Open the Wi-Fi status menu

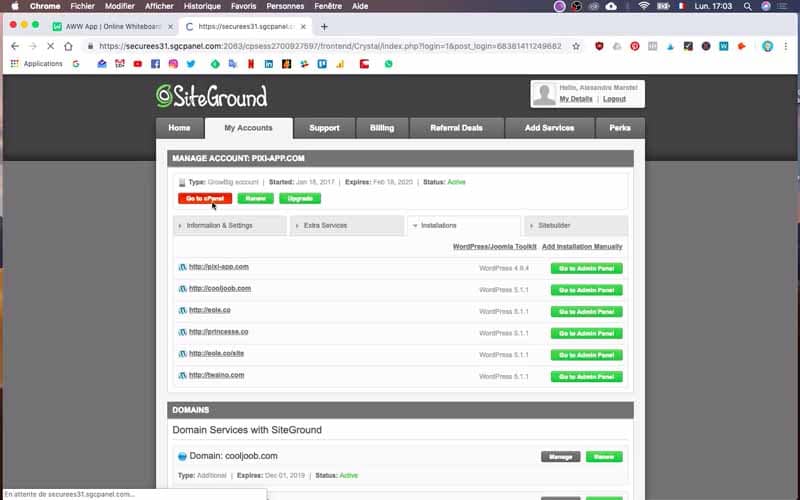[644, 6]
